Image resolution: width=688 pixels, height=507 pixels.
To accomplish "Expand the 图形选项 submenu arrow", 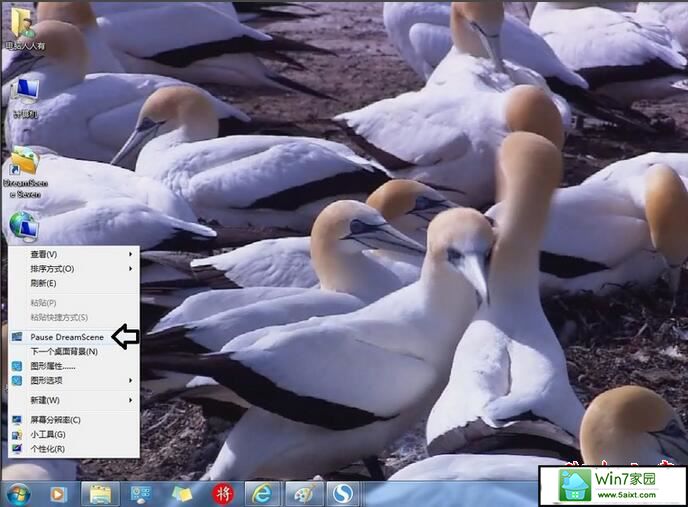I will (x=130, y=380).
